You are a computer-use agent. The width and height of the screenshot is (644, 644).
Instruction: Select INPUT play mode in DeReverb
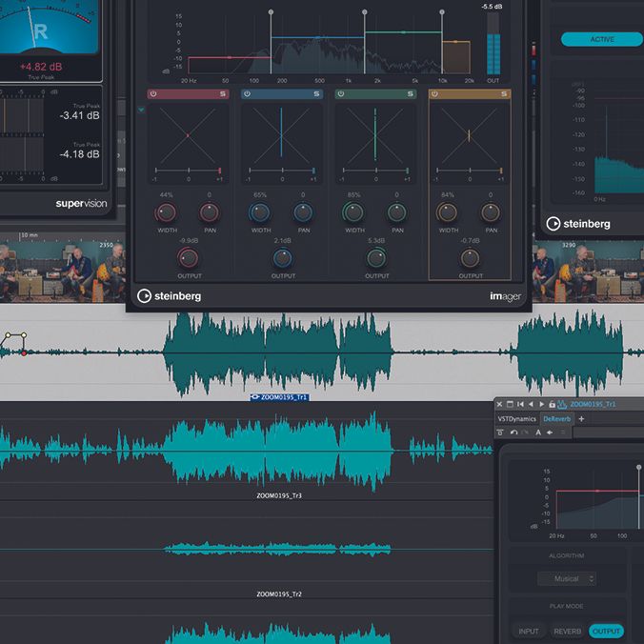tap(528, 631)
